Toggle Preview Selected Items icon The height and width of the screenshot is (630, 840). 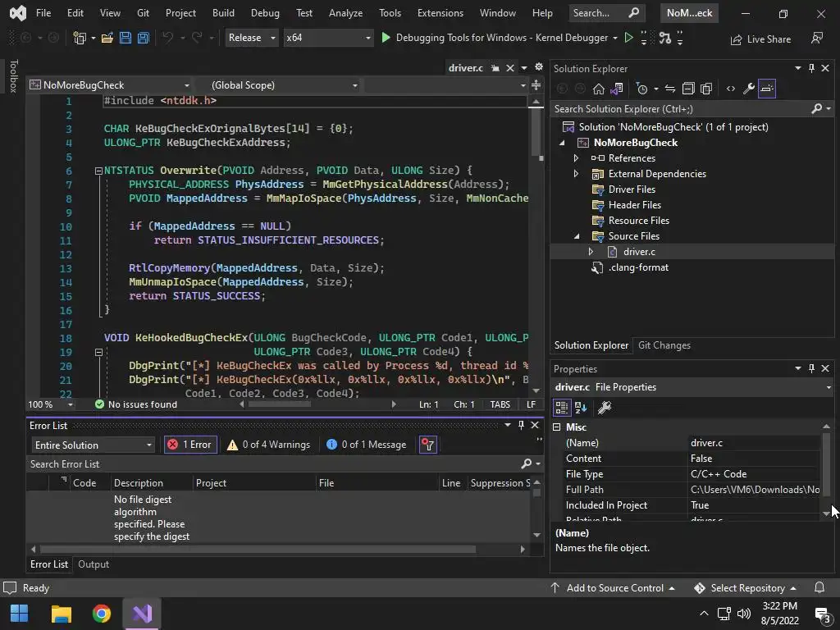tap(767, 89)
